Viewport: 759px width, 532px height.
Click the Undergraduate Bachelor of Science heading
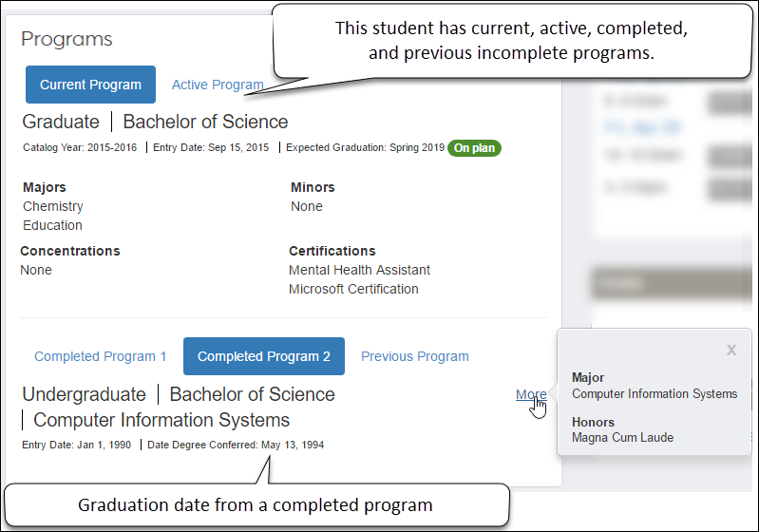click(179, 394)
